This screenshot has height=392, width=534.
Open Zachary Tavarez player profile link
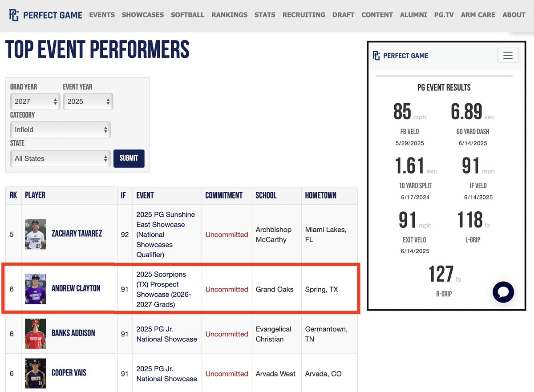[77, 234]
